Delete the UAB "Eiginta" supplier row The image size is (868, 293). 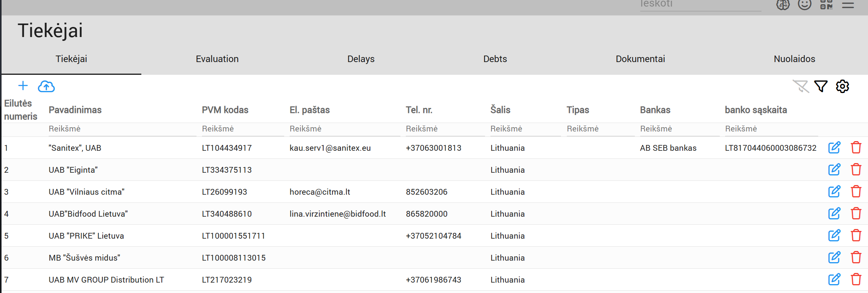[856, 170]
